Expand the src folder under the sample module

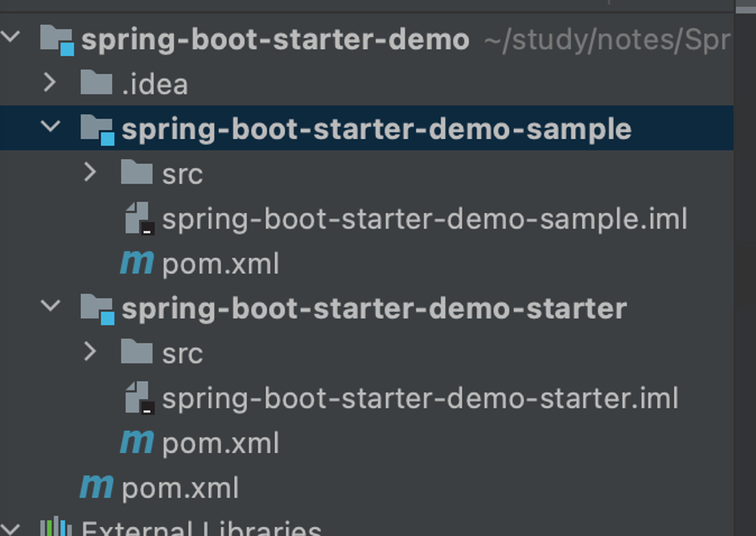(x=90, y=172)
